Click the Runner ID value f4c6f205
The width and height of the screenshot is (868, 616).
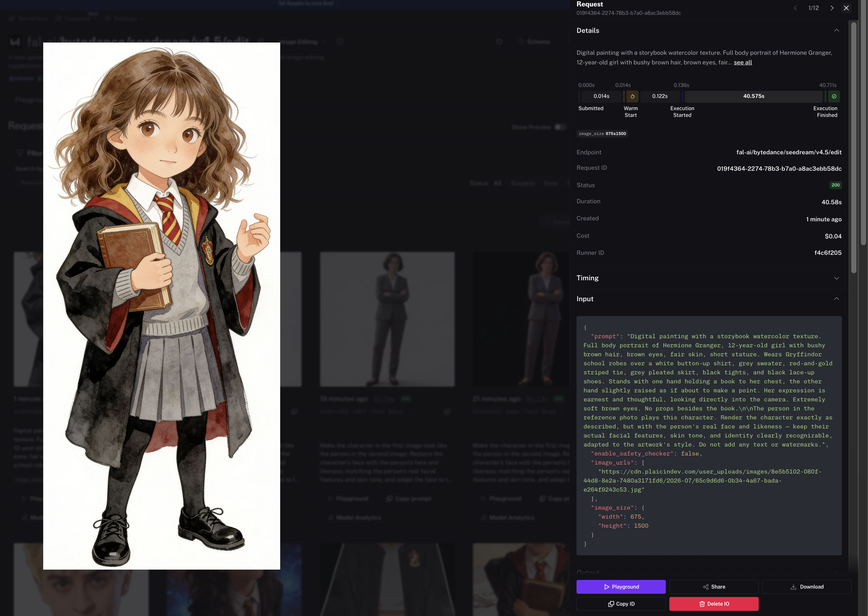(x=828, y=253)
